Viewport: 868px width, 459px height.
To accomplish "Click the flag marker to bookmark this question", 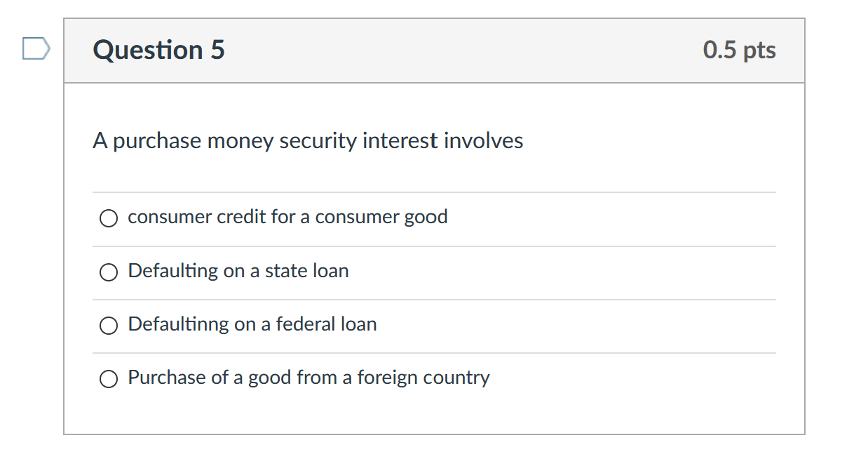I will coord(35,48).
